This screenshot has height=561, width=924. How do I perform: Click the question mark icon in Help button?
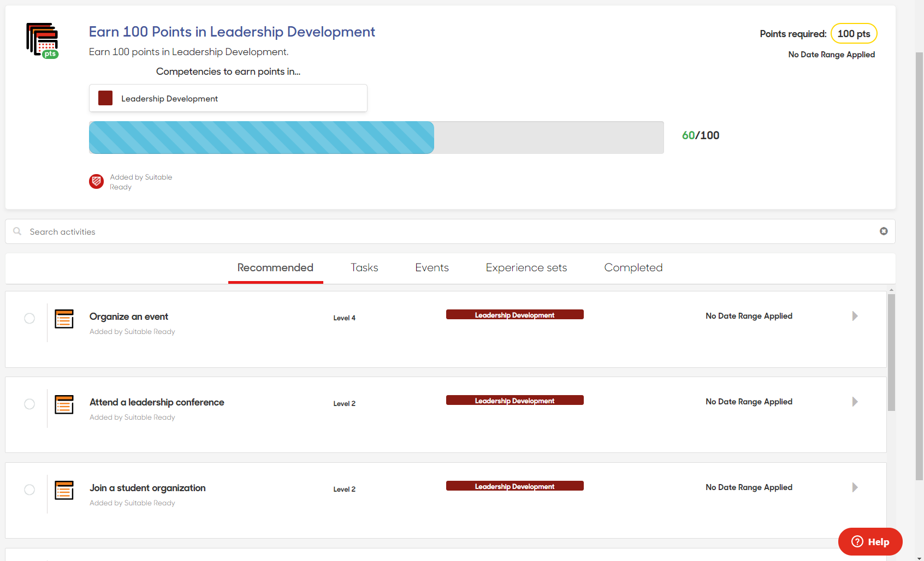pos(857,541)
